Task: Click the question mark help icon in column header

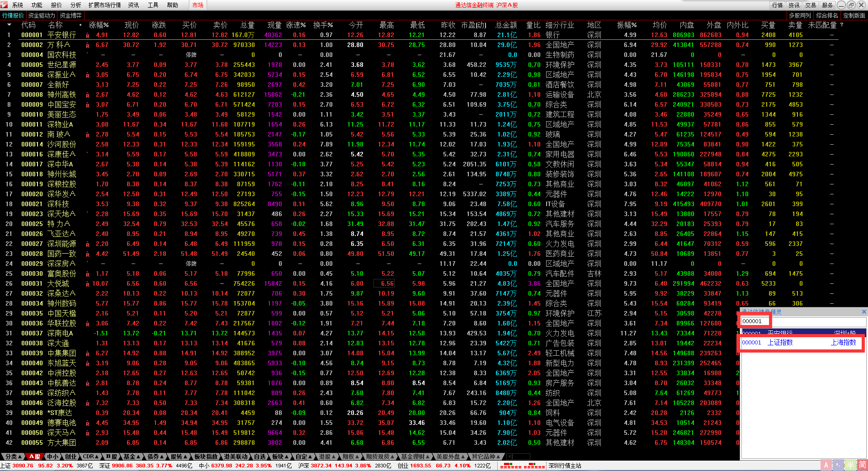Action: 842,25
